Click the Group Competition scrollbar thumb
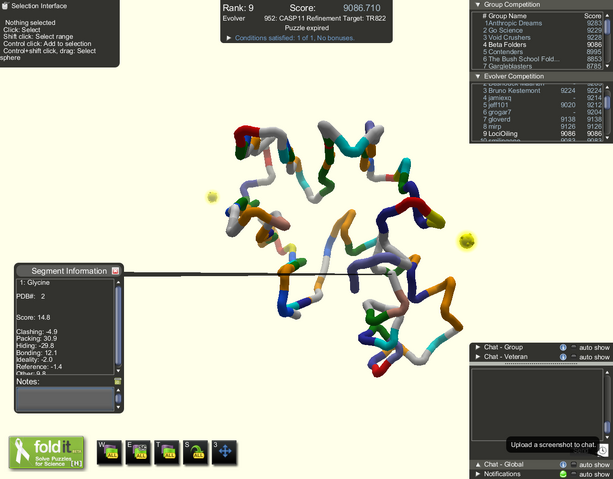 pyautogui.click(x=607, y=27)
